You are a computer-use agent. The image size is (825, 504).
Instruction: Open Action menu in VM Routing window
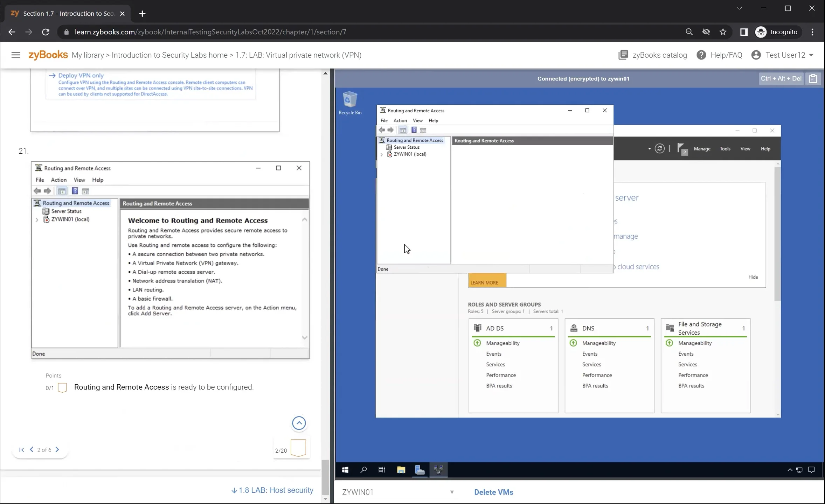[400, 120]
